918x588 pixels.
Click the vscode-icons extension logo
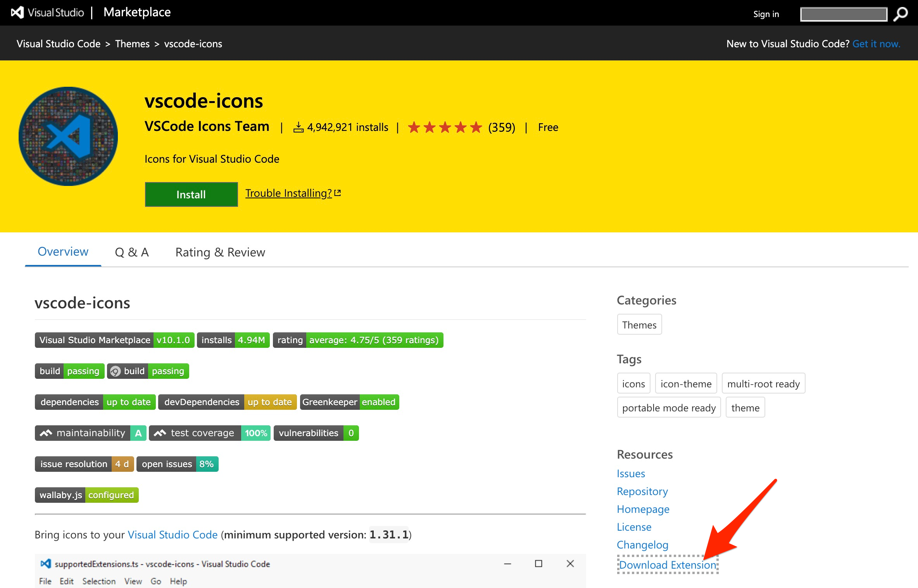tap(68, 136)
